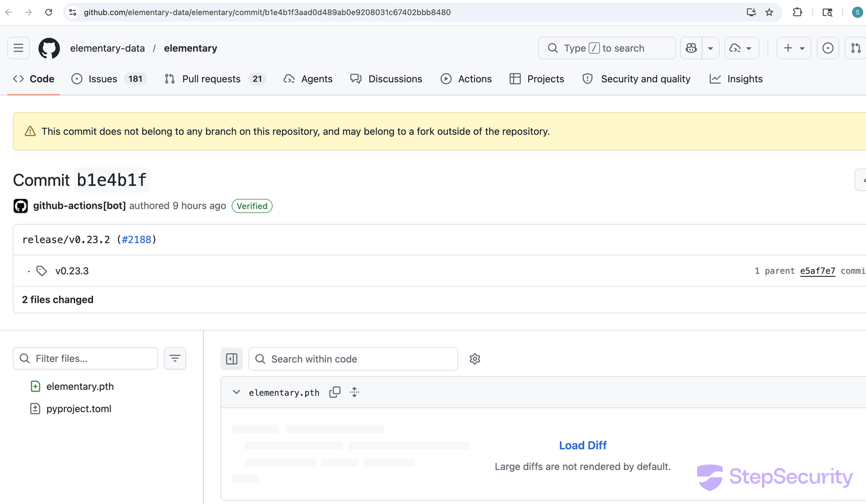Click the commit hash b1e4b1f heading
This screenshot has width=866, height=504.
tap(111, 180)
